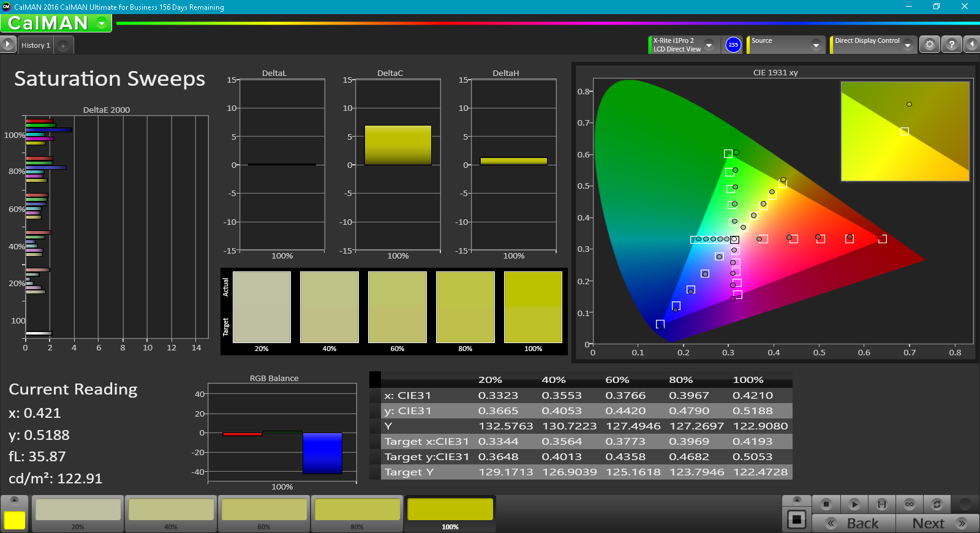
Task: Switch to the History 1 tab
Action: [36, 45]
